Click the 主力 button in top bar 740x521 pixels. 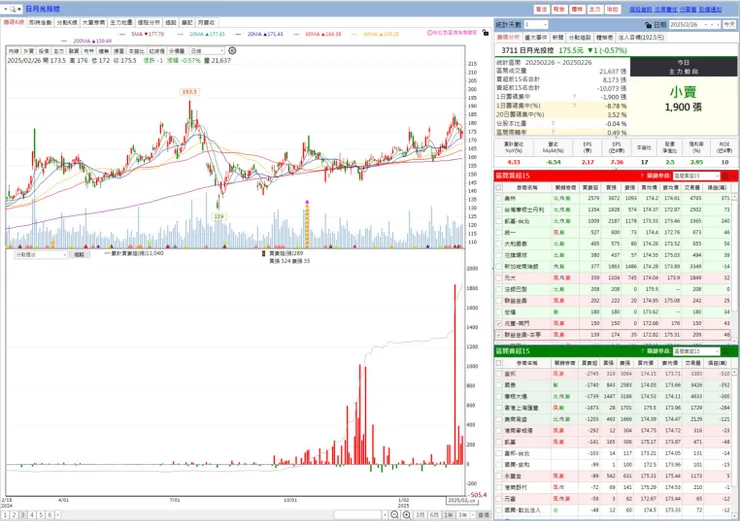click(x=595, y=9)
